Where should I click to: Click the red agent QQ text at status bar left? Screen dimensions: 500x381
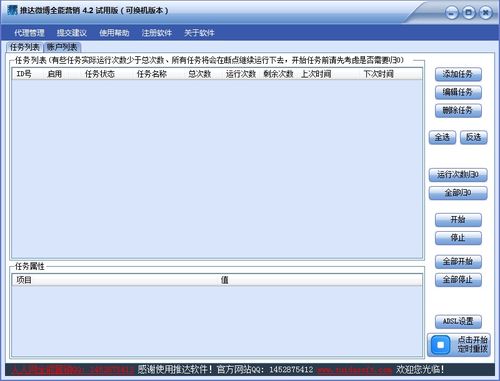coord(73,370)
